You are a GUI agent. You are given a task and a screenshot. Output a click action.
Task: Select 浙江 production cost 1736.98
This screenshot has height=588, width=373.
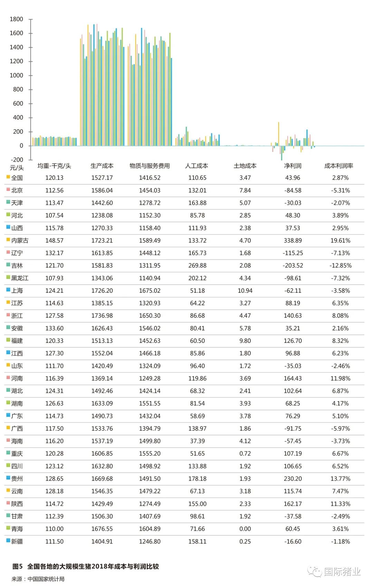(x=102, y=316)
